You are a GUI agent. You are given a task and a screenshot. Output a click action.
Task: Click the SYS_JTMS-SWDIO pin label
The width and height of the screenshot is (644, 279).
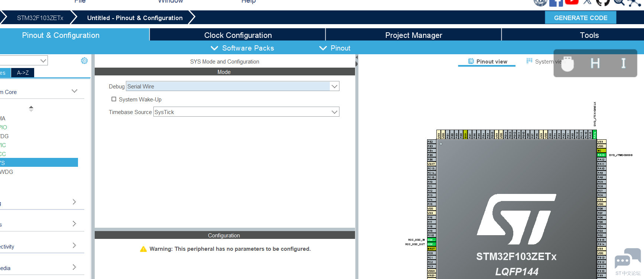pyautogui.click(x=621, y=155)
